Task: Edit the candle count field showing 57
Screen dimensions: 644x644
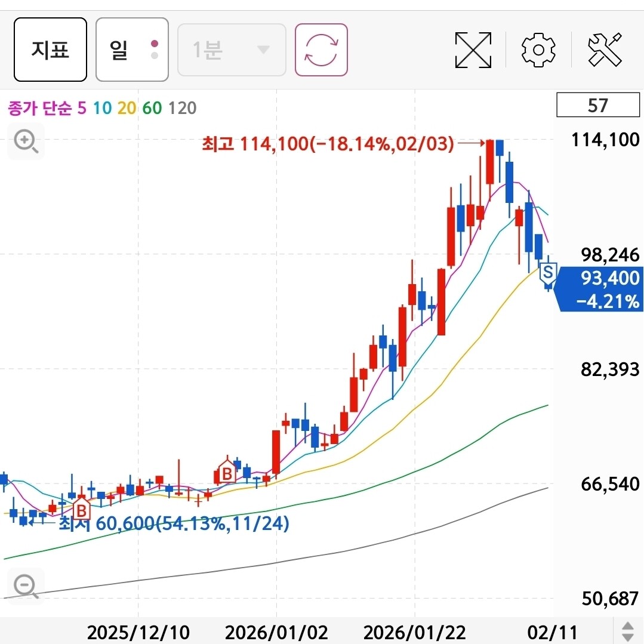Action: pyautogui.click(x=597, y=105)
